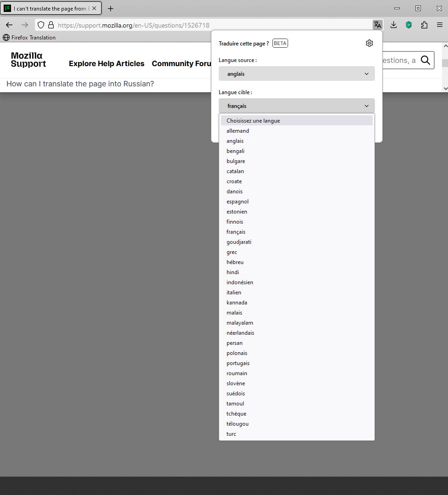Select bulgare in the dropdown list
The image size is (448, 495).
pyautogui.click(x=297, y=161)
